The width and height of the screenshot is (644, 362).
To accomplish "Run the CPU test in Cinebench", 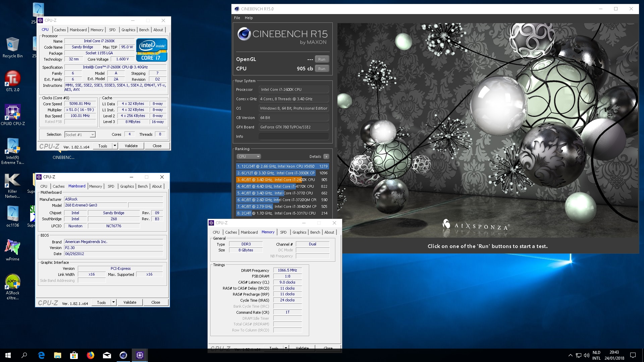I will [322, 69].
